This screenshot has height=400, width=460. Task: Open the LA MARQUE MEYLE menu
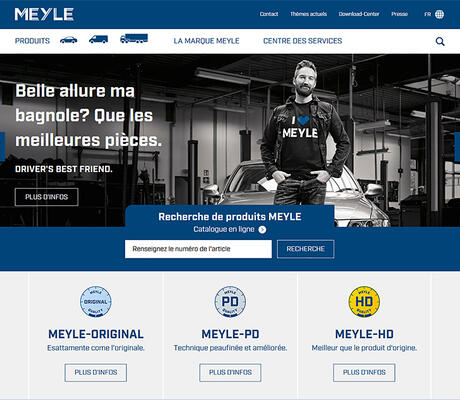(x=206, y=41)
